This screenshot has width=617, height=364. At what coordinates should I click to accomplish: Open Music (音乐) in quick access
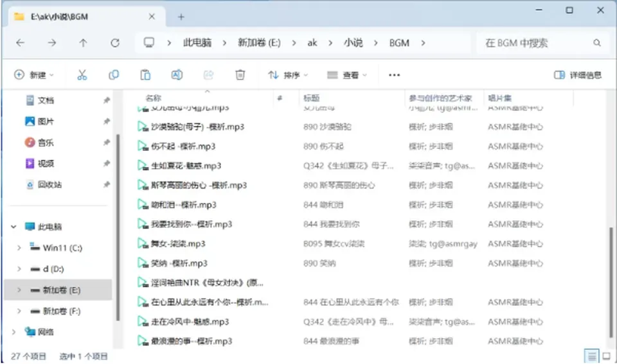tap(46, 143)
